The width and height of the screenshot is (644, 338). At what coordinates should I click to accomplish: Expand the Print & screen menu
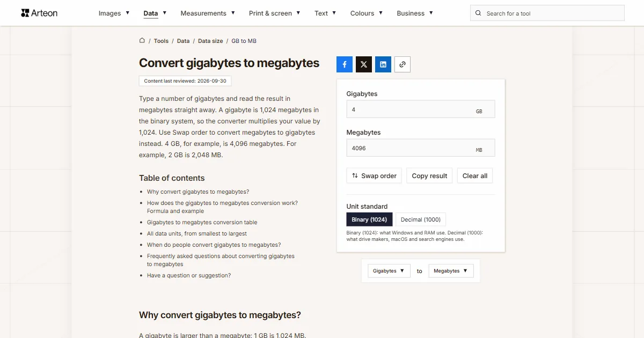click(x=275, y=13)
